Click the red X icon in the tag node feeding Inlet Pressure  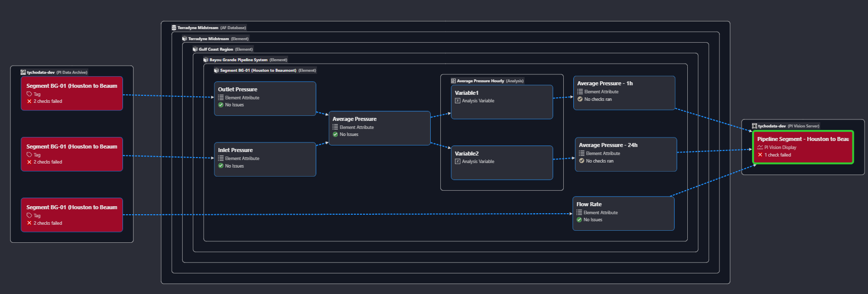tap(29, 162)
